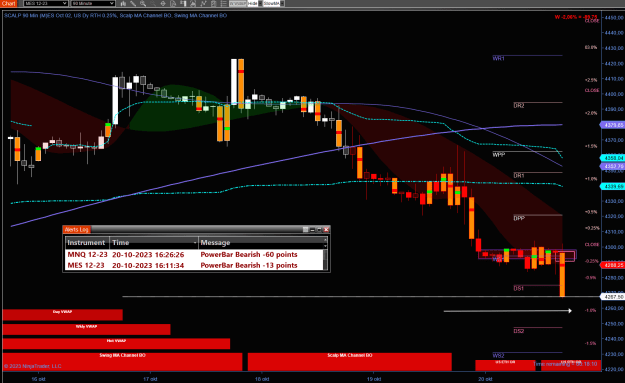Click the DPP pivot level label
The width and height of the screenshot is (625, 383).
(519, 218)
